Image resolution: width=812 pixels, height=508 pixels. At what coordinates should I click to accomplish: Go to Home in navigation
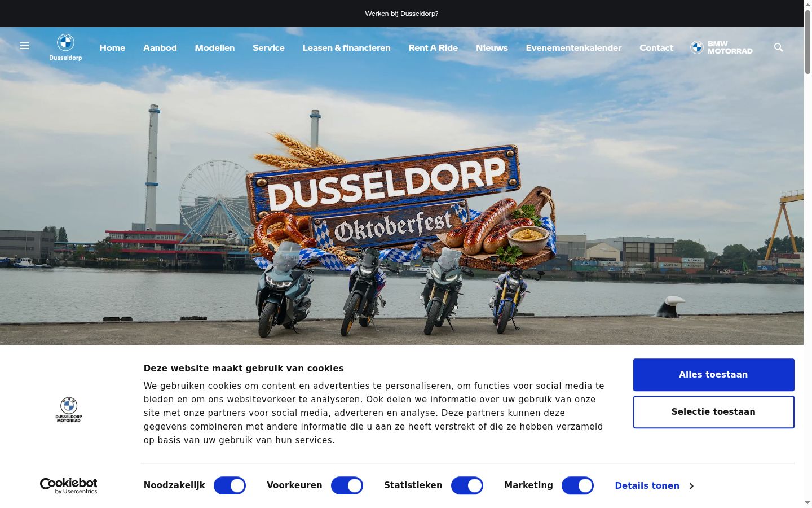pos(112,48)
